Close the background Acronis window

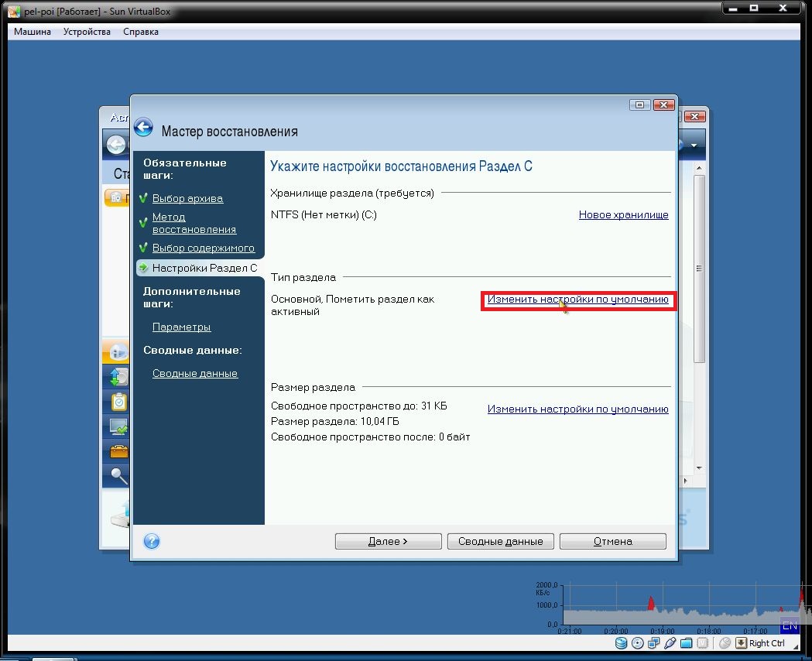coord(695,116)
